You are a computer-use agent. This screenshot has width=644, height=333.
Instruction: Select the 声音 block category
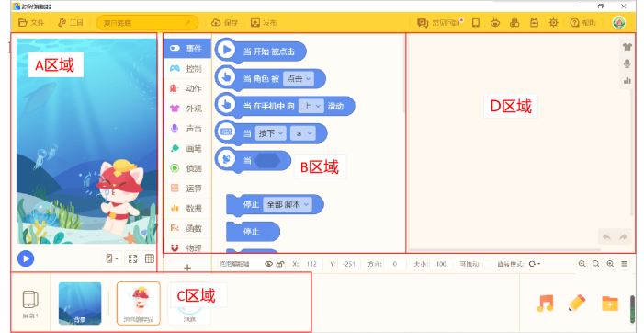coord(187,128)
